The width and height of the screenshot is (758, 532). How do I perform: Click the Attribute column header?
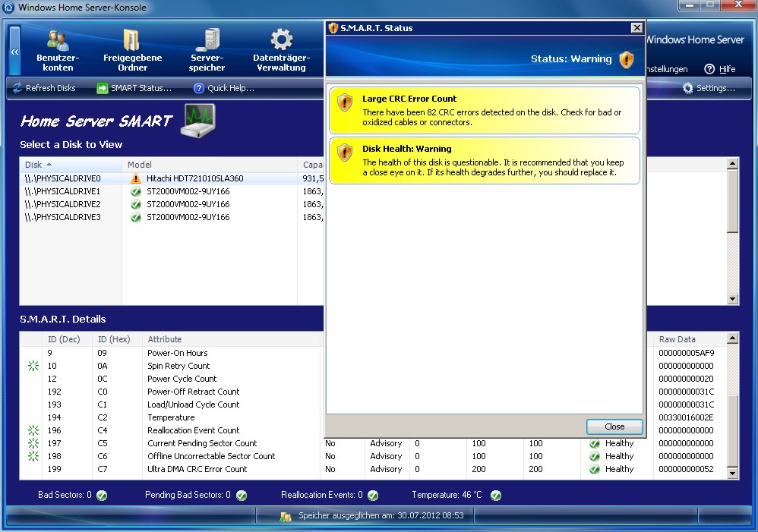click(x=231, y=339)
